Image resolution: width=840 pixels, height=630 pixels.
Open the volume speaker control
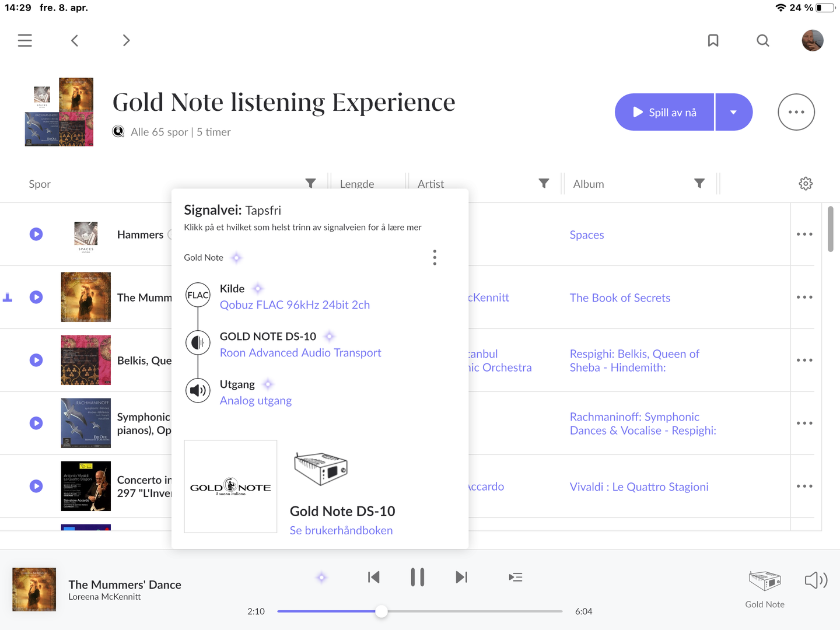815,580
